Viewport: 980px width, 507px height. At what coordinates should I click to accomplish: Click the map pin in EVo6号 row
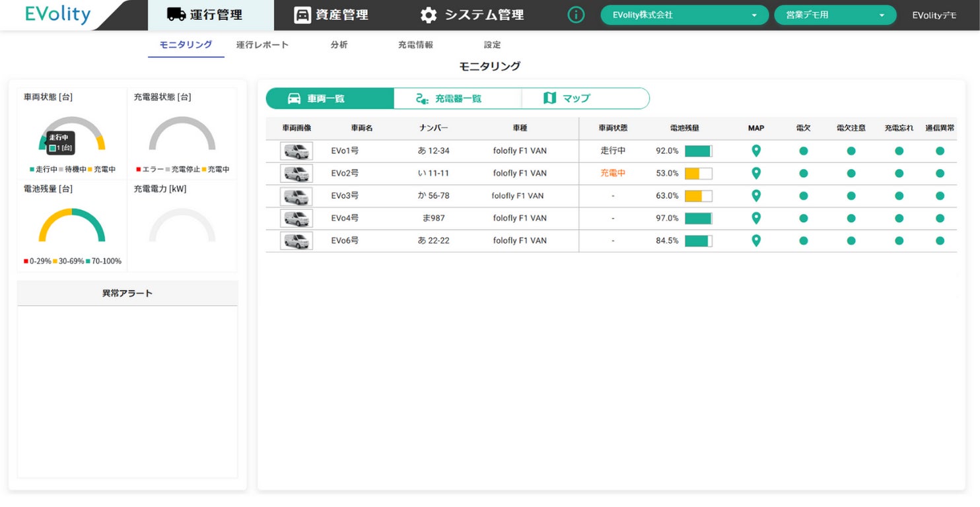(x=756, y=241)
